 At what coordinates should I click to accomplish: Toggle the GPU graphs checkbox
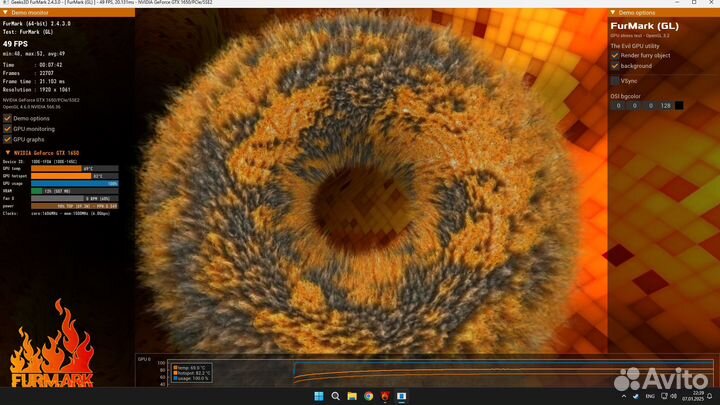click(x=8, y=140)
